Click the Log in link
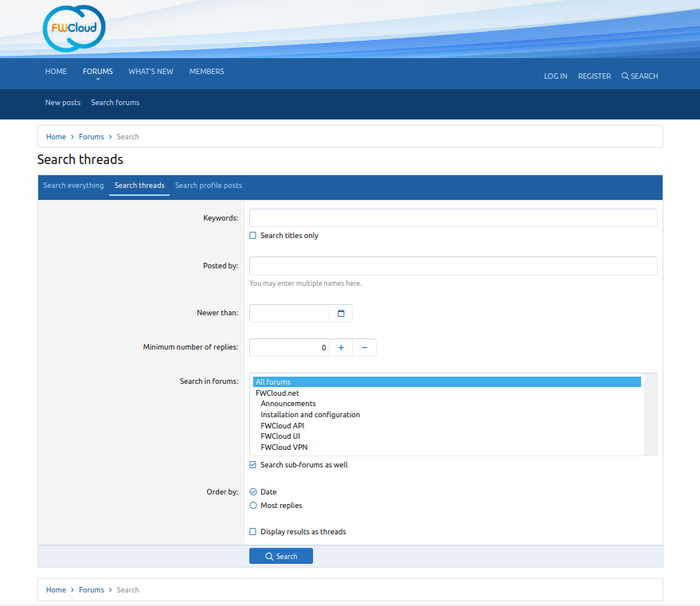Viewport: 700px width, 606px height. pos(555,76)
